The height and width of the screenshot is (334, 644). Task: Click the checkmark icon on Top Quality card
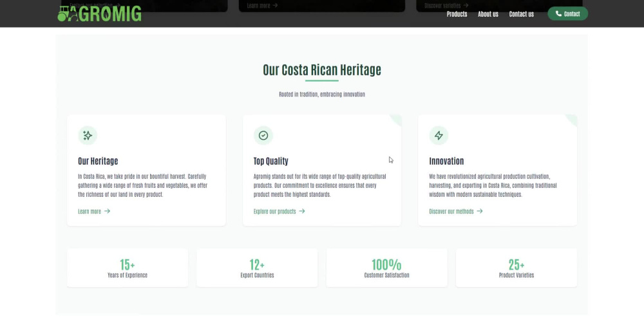click(263, 135)
